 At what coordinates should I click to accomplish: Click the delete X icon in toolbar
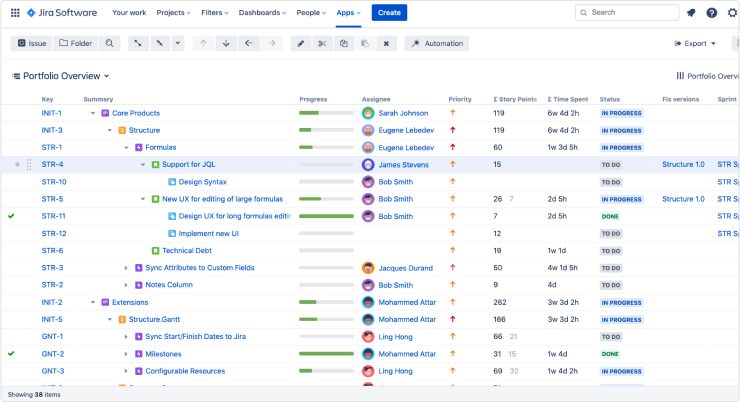pyautogui.click(x=386, y=44)
